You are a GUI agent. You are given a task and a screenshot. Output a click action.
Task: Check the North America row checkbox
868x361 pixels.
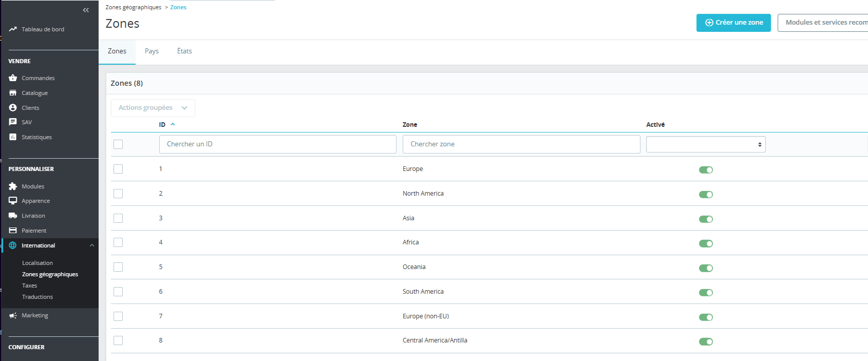point(118,194)
